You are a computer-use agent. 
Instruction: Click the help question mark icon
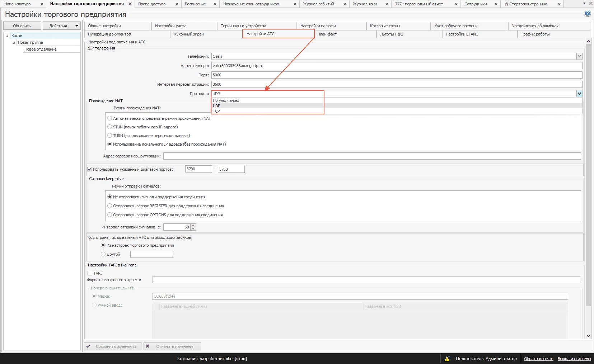[588, 14]
